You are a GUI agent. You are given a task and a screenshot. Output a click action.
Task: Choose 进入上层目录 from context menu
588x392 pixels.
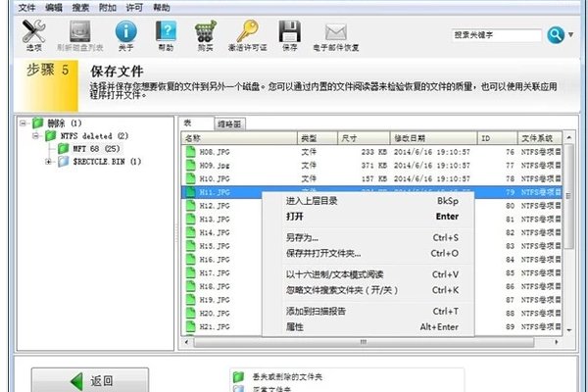(367, 201)
